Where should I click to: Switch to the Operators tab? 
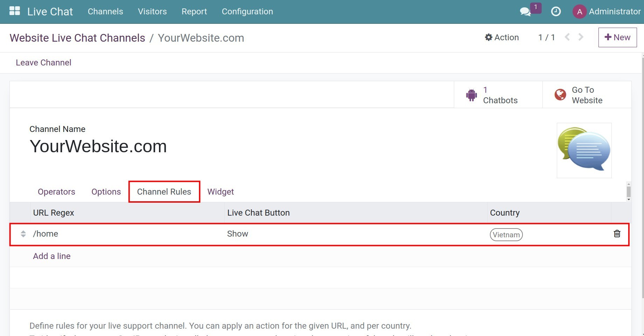pos(56,191)
